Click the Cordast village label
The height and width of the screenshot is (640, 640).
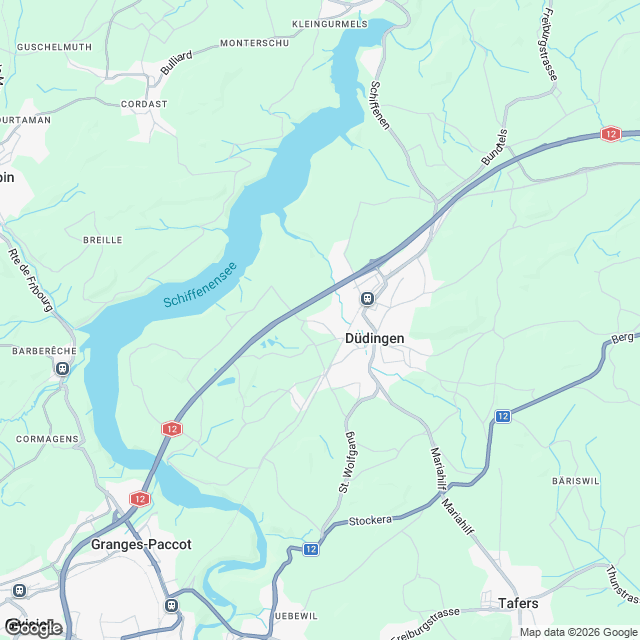pyautogui.click(x=144, y=104)
